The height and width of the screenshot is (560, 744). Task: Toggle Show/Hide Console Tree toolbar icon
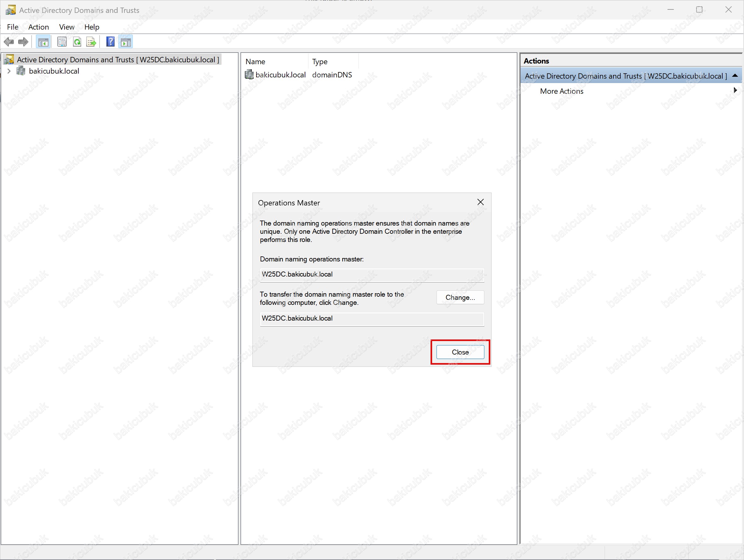43,42
